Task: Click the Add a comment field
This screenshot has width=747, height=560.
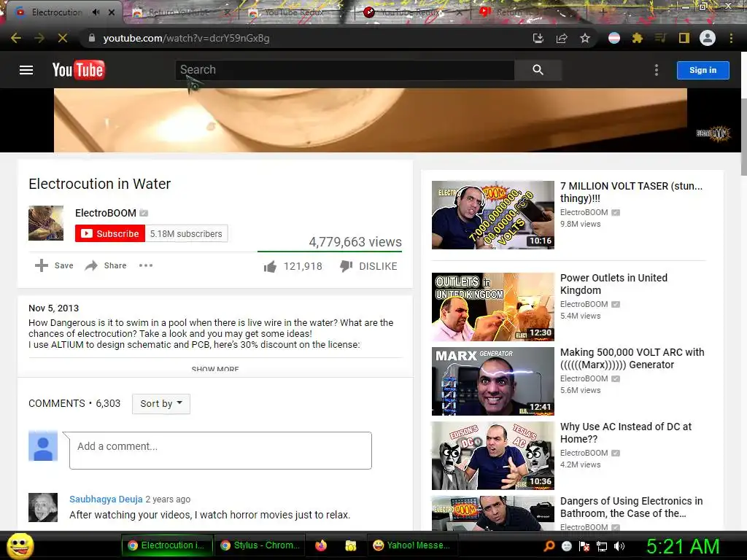Action: (220, 451)
